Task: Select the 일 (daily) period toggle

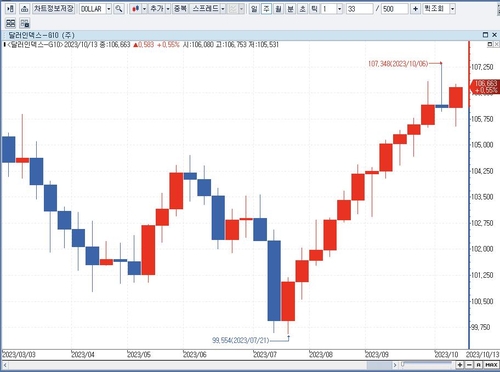Action: tap(254, 9)
